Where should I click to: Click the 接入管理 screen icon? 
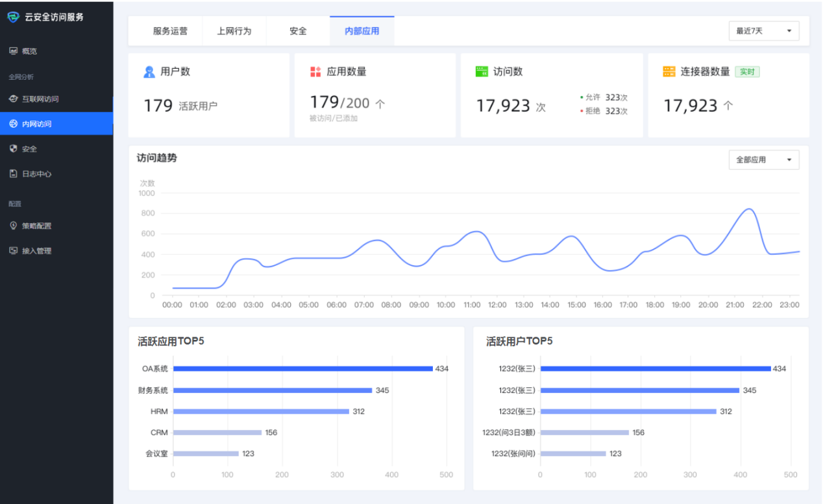click(13, 251)
